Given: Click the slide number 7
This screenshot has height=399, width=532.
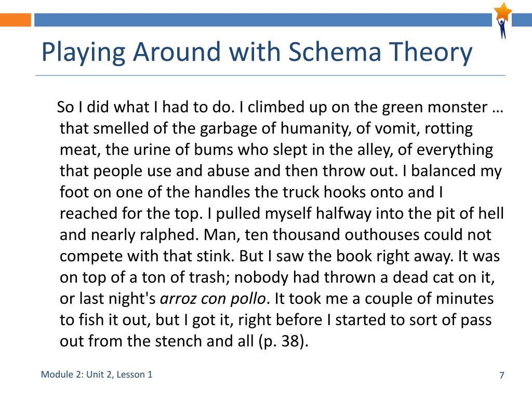Looking at the screenshot, I should pyautogui.click(x=502, y=375).
